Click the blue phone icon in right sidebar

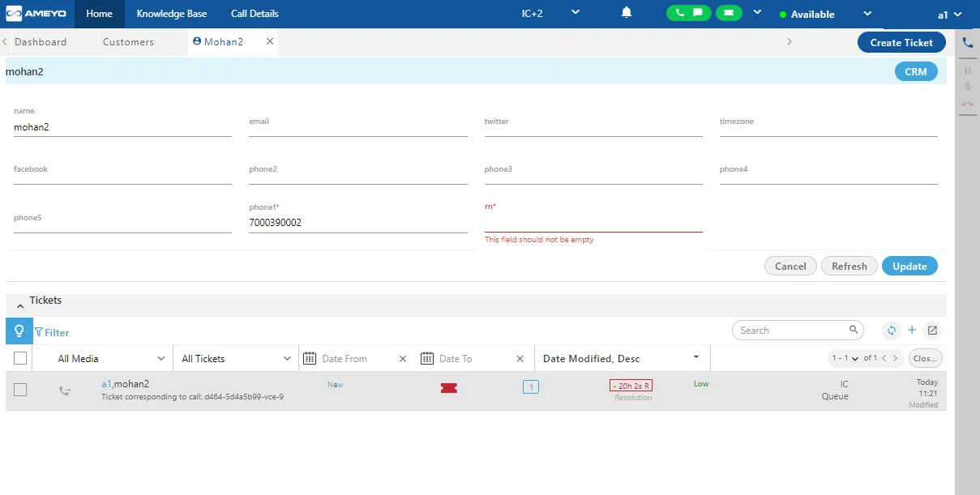coord(967,43)
